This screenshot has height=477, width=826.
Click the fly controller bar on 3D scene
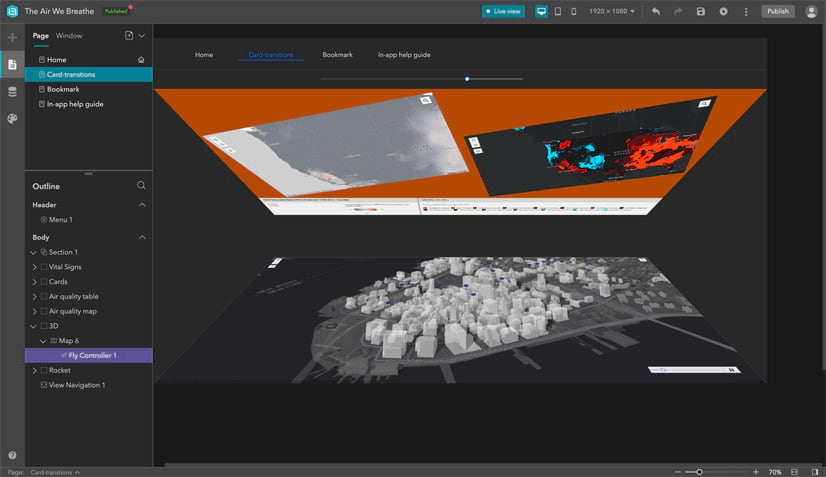[694, 369]
